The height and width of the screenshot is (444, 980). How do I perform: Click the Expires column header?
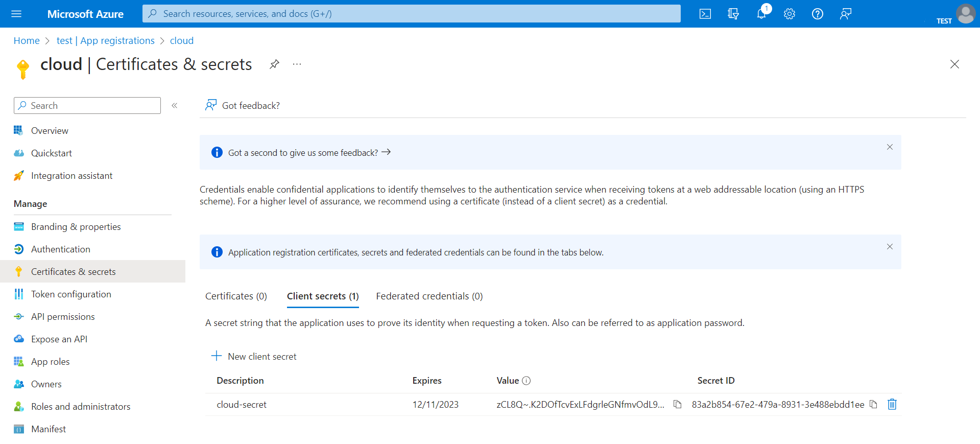[x=427, y=381]
